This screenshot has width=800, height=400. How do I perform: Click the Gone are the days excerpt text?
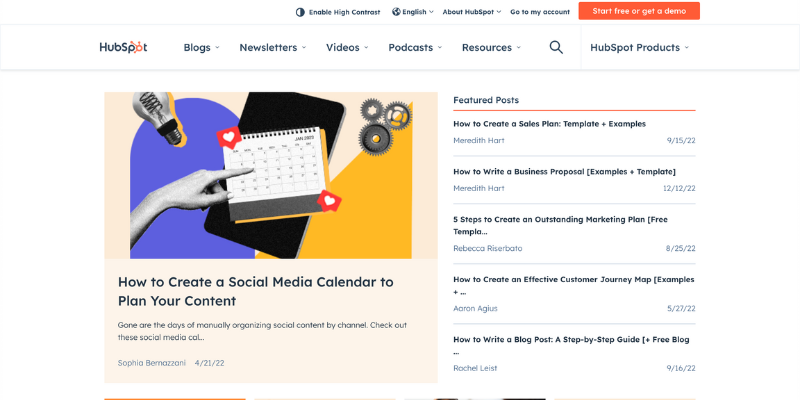pos(262,331)
